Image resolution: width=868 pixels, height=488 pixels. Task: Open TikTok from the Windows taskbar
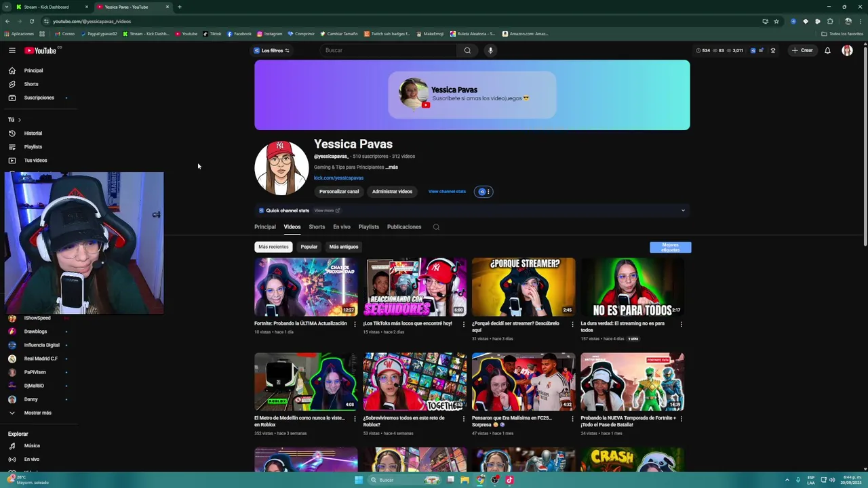pyautogui.click(x=509, y=480)
